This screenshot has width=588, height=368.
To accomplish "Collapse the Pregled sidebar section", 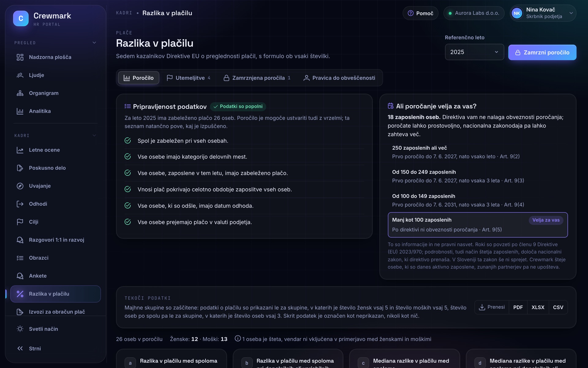I will 94,43.
